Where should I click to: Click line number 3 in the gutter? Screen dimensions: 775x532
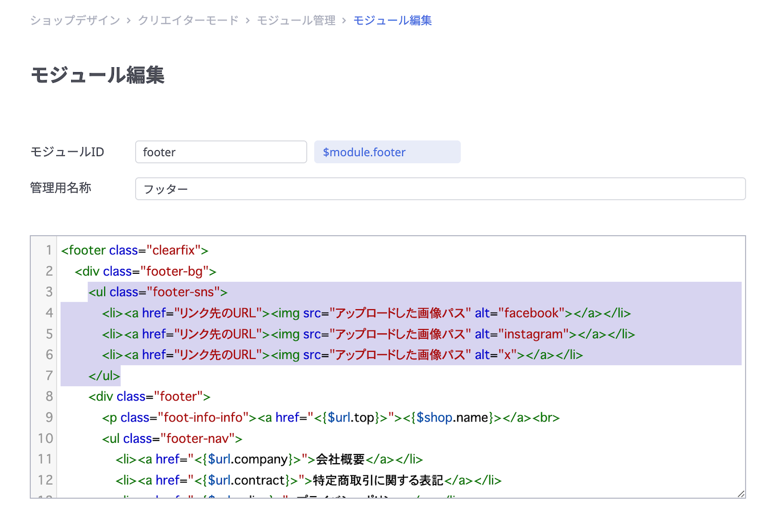[49, 292]
